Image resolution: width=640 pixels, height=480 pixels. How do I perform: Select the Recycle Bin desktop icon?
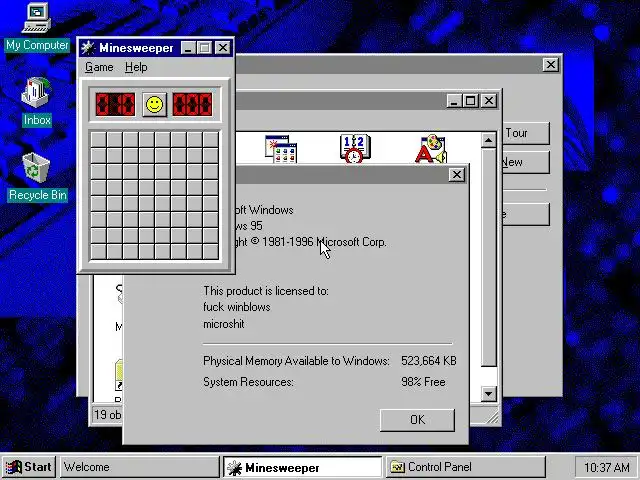(x=37, y=177)
